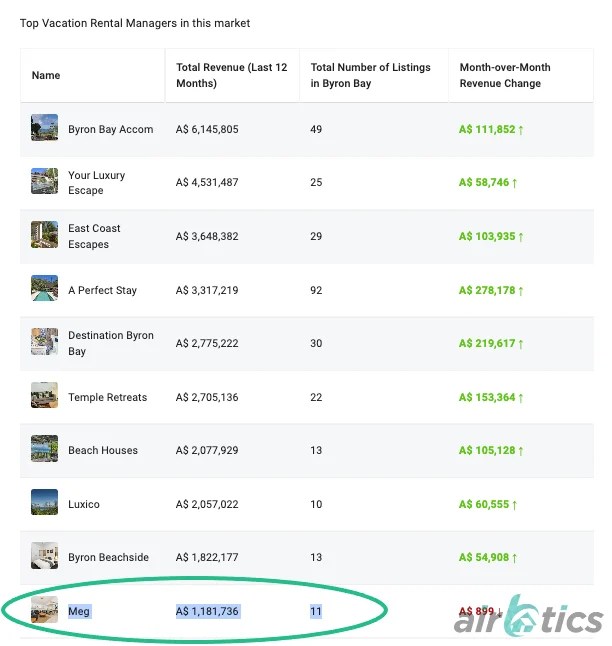The height and width of the screenshot is (646, 612).
Task: Click the A Perfect Stay name
Action: (102, 290)
